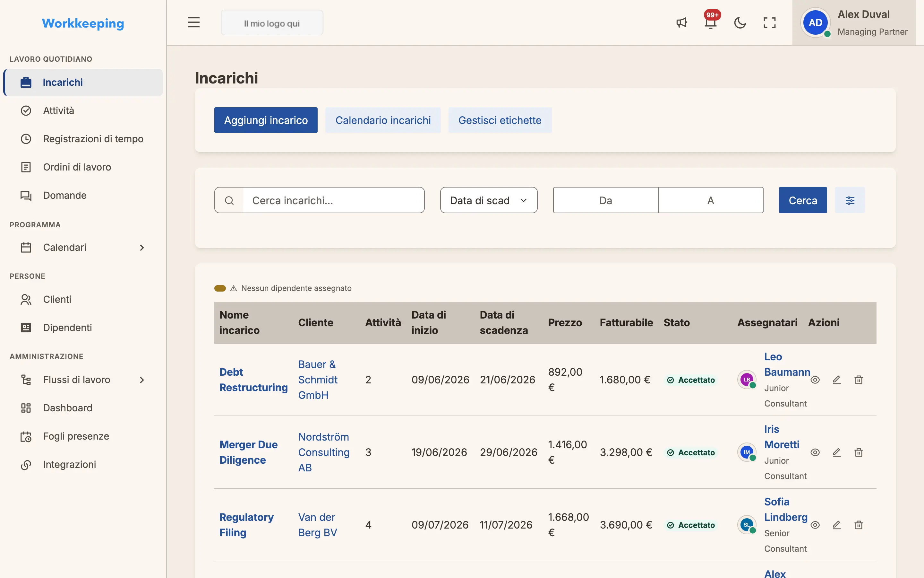Toggle the hamburger sidebar menu
Screen dimensions: 924x578
193,22
